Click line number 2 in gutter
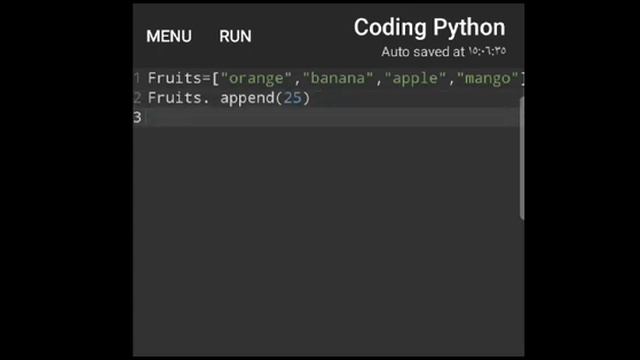The image size is (640, 360). click(x=137, y=98)
